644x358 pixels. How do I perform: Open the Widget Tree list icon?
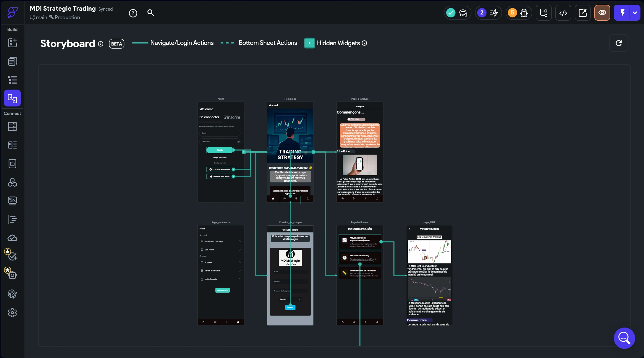(12, 80)
